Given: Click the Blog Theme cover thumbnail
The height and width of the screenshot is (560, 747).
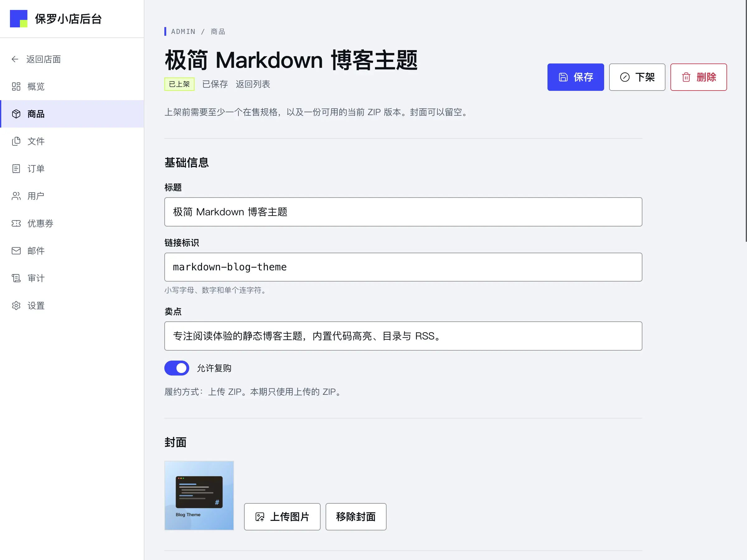Looking at the screenshot, I should (x=199, y=496).
